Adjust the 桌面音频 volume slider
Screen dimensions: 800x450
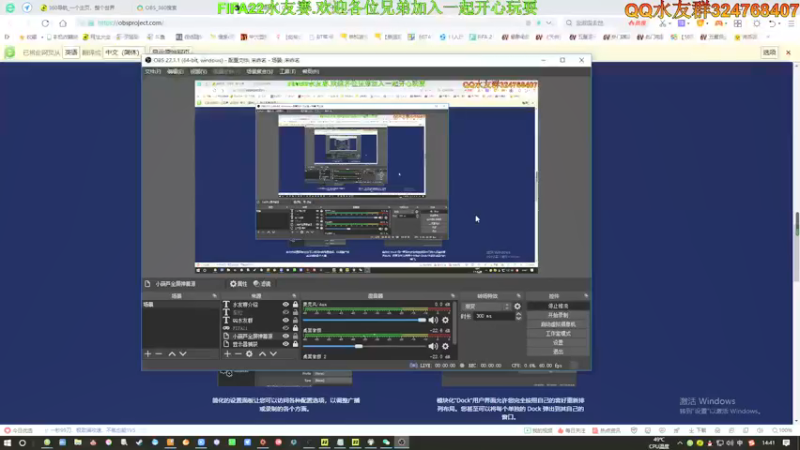pyautogui.click(x=364, y=346)
